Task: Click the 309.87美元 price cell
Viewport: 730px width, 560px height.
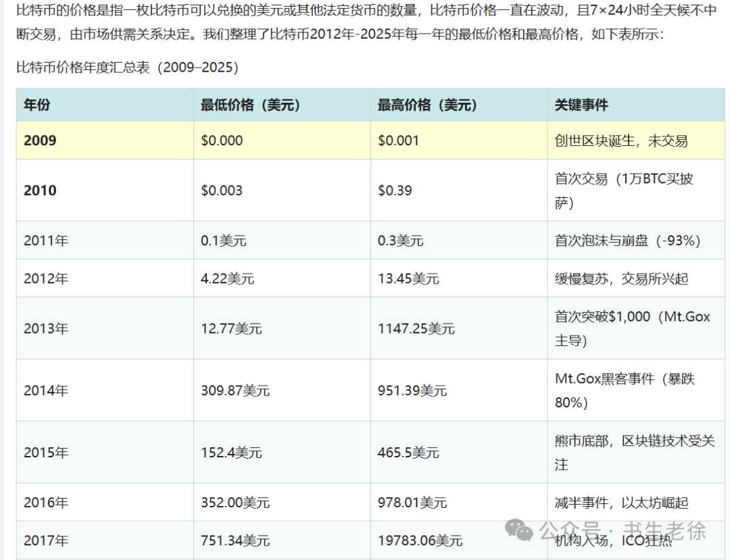Action: click(282, 390)
